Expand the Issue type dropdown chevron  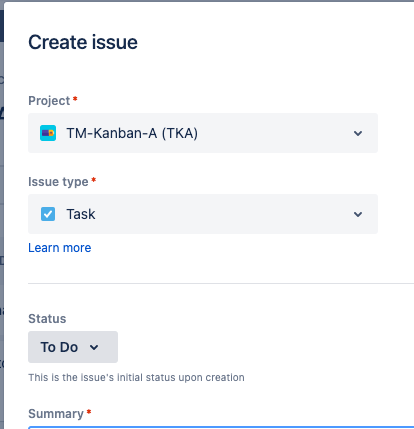358,214
